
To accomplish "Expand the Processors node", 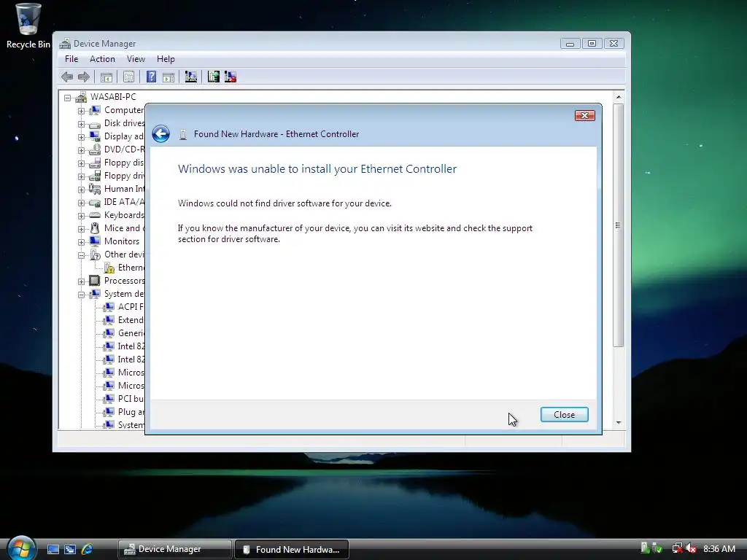I will 82,281.
